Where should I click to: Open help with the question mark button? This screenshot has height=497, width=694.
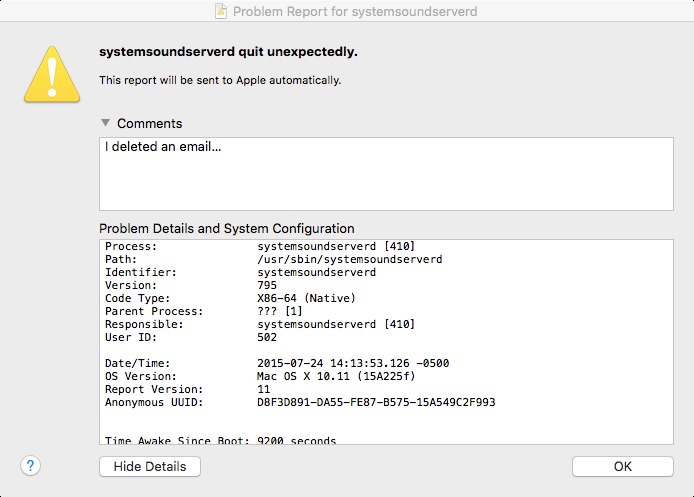(31, 466)
